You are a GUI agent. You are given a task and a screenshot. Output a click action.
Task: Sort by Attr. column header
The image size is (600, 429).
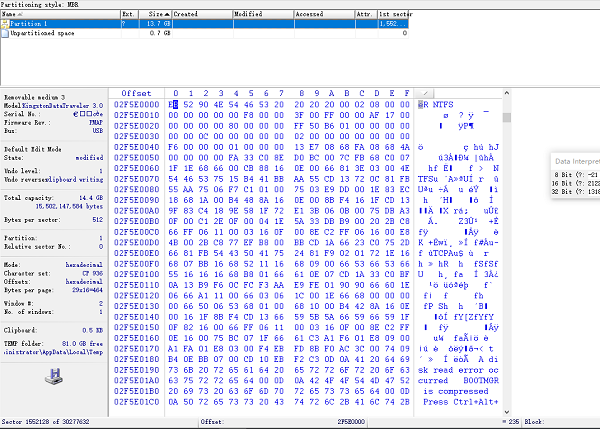pos(366,14)
